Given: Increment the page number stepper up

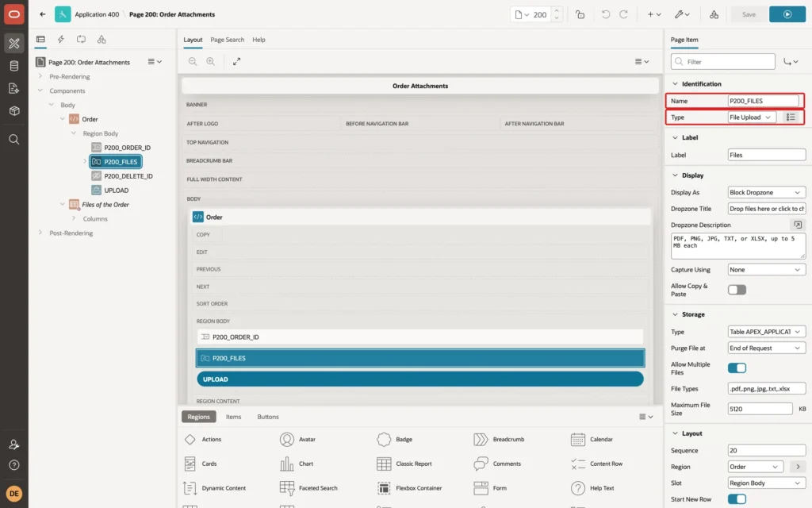Looking at the screenshot, I should (557, 10).
